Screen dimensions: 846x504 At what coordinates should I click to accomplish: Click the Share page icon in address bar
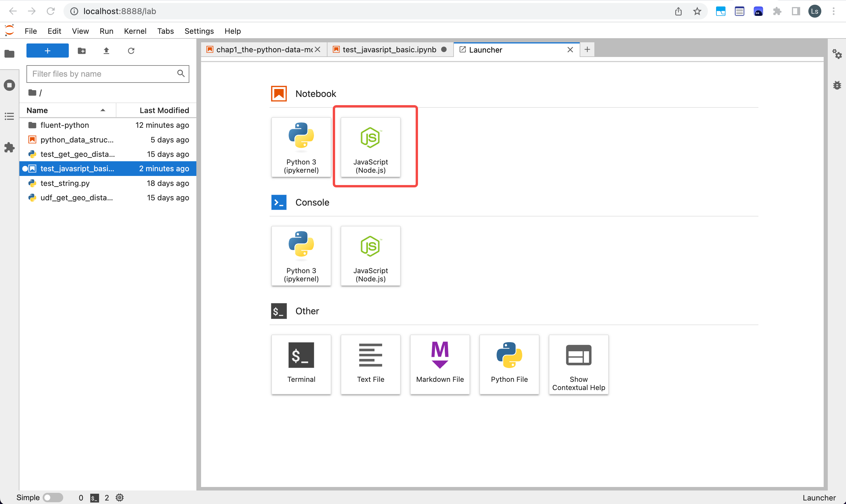point(678,11)
